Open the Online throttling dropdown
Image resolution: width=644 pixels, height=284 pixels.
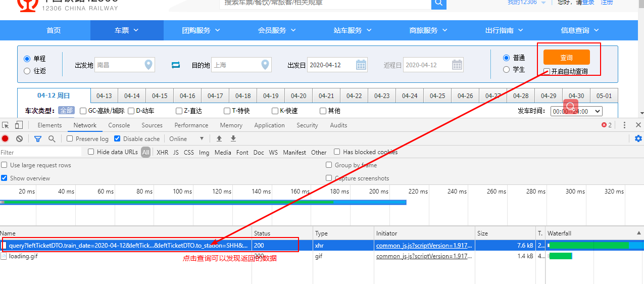click(x=186, y=138)
